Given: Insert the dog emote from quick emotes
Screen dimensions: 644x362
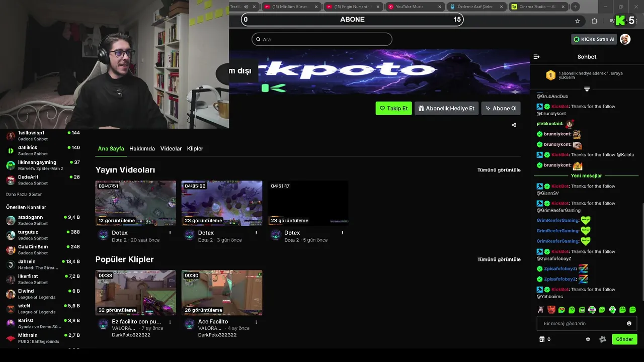Looking at the screenshot, I should click(x=540, y=310).
